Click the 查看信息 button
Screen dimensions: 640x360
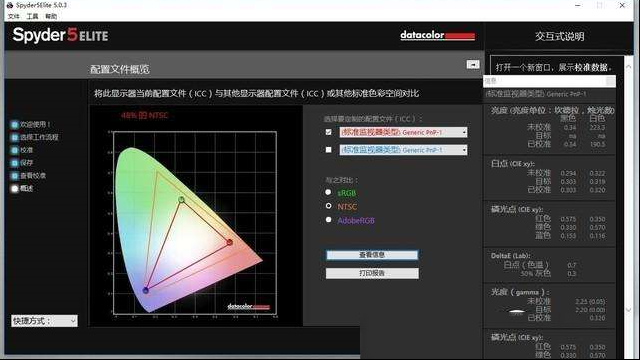click(372, 255)
